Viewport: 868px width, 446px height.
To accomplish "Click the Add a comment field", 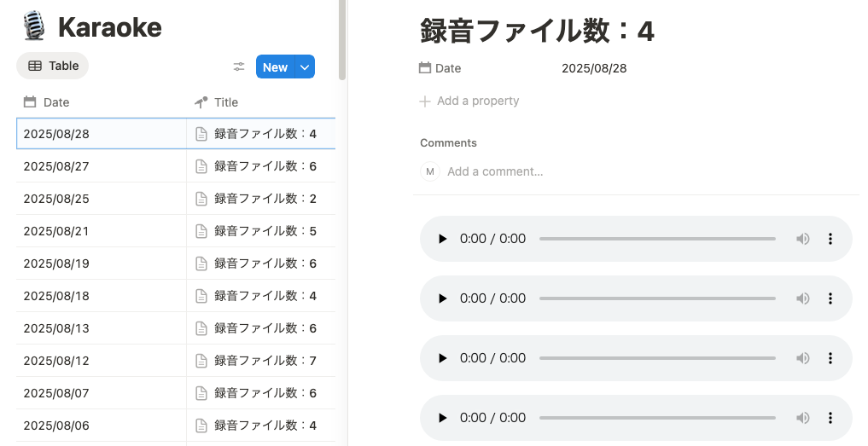I will pos(495,171).
